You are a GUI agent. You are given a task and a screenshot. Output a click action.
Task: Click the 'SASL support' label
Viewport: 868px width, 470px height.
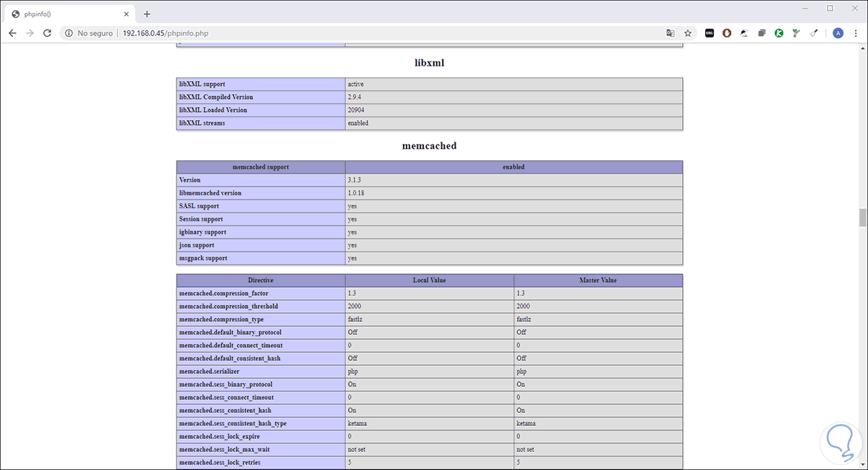(x=200, y=206)
